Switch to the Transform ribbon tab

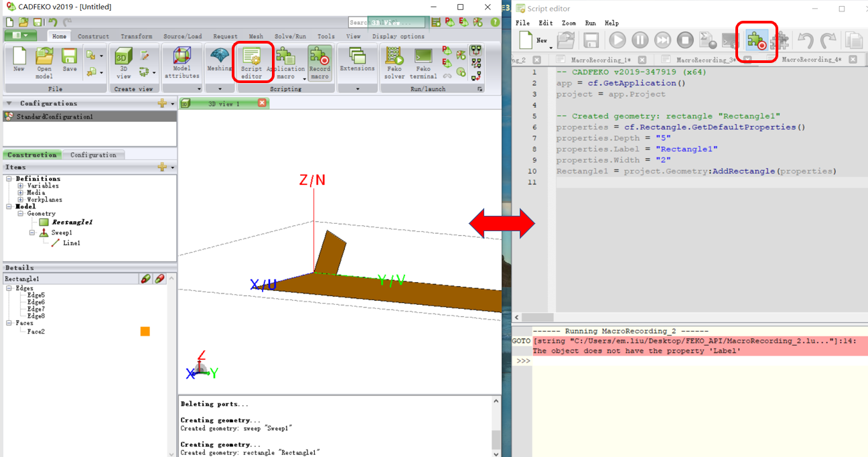pyautogui.click(x=136, y=36)
